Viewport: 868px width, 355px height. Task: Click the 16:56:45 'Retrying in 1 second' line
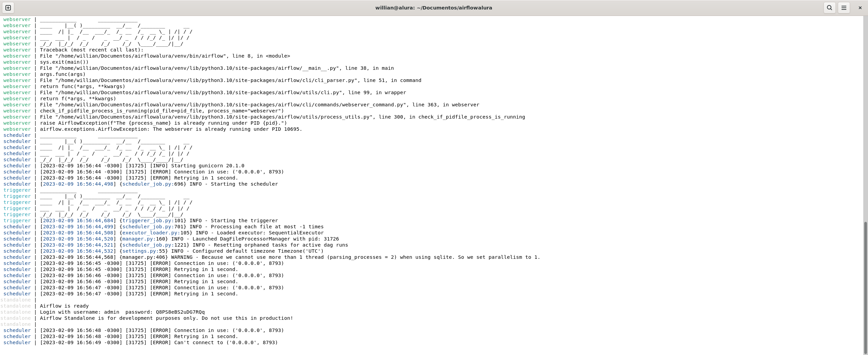coord(139,269)
